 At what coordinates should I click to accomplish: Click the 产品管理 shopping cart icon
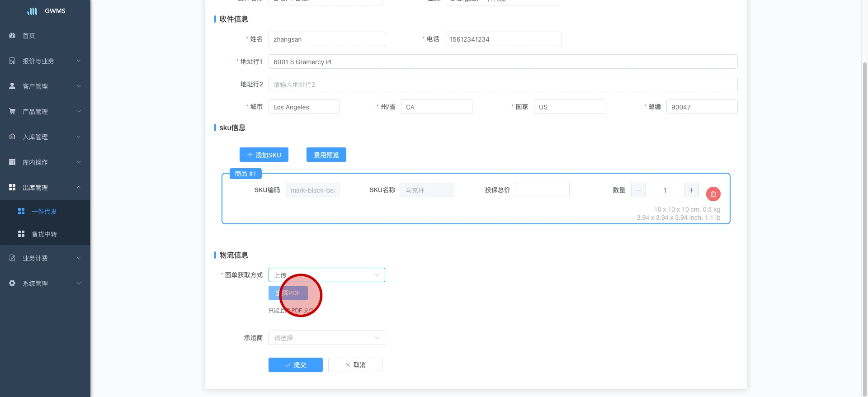pyautogui.click(x=12, y=111)
